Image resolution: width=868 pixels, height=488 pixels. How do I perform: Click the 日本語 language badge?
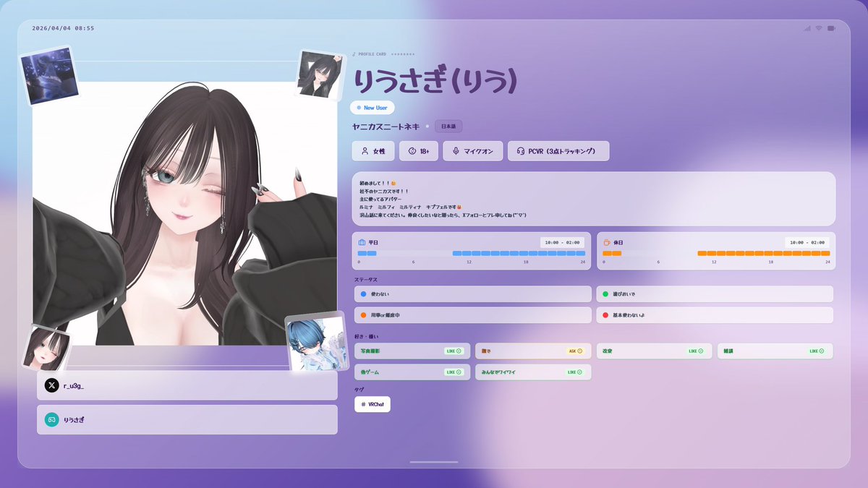point(448,127)
